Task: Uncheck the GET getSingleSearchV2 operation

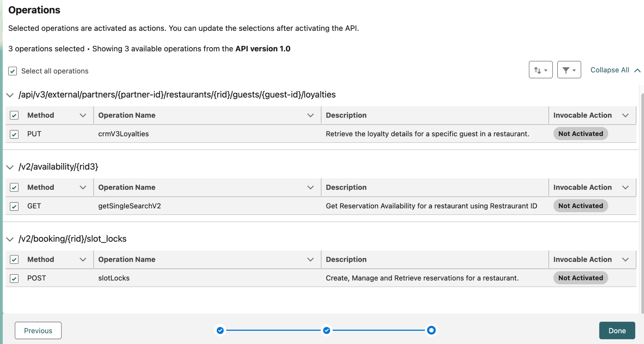Action: (14, 206)
